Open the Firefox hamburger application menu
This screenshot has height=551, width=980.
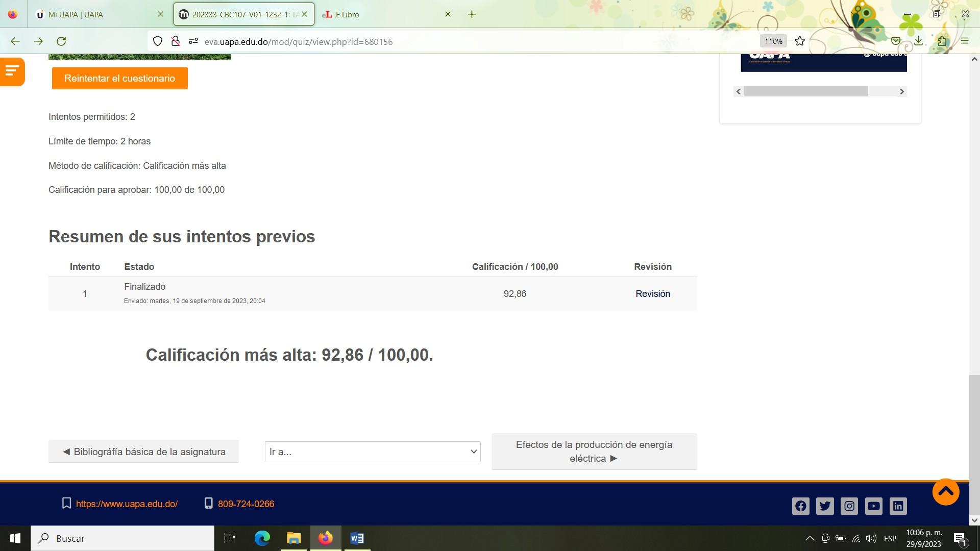(x=964, y=41)
